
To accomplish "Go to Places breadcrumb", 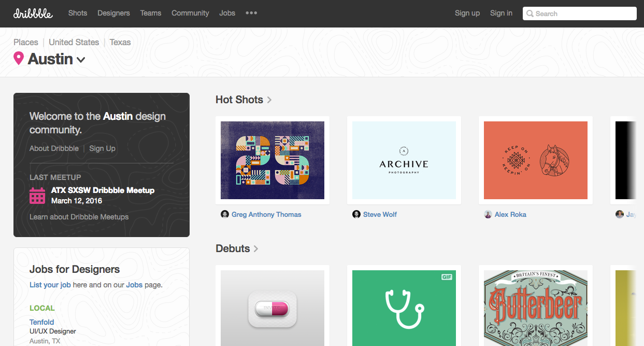I will click(x=26, y=42).
